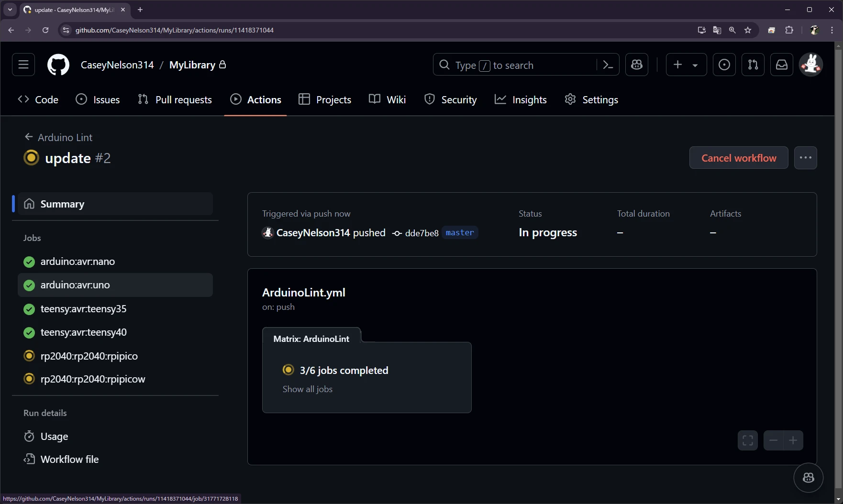Click the install app icon in address bar
The height and width of the screenshot is (504, 843).
click(701, 30)
